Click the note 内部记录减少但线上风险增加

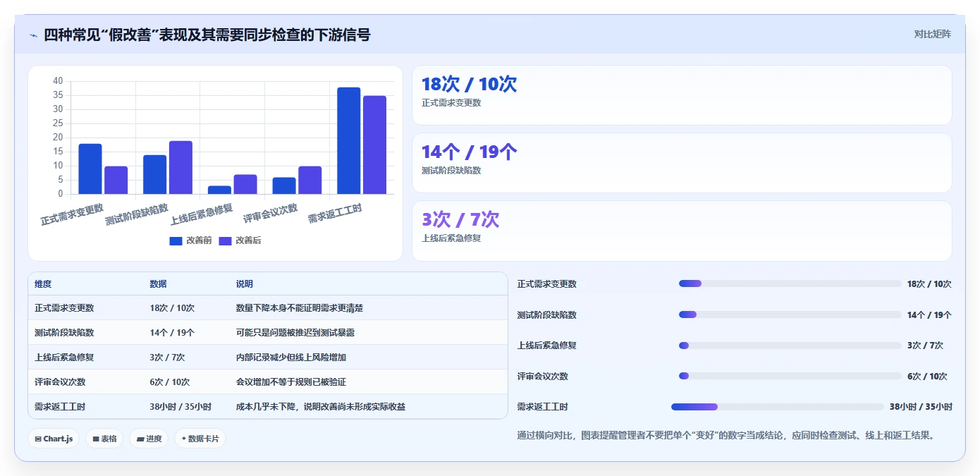pos(291,358)
